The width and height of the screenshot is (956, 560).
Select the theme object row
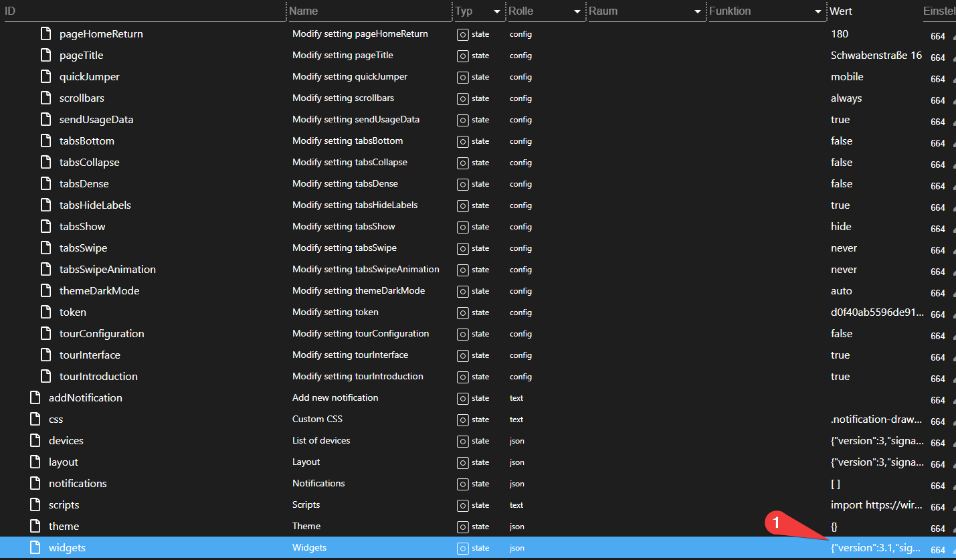tap(478, 526)
